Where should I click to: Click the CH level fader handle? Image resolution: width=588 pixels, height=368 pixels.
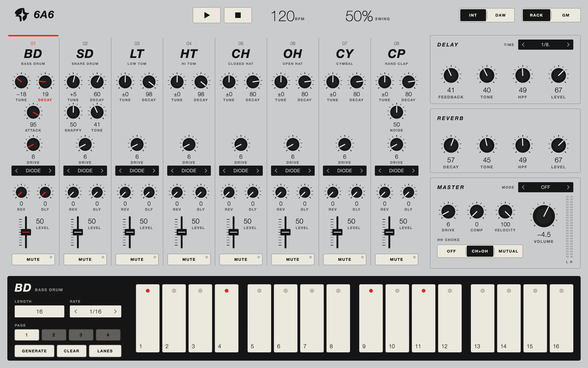pyautogui.click(x=234, y=232)
